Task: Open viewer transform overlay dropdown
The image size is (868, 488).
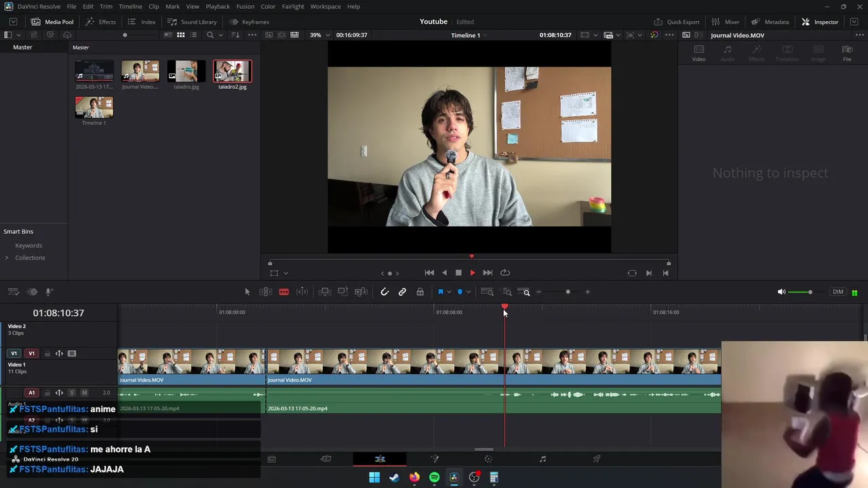Action: tap(285, 273)
